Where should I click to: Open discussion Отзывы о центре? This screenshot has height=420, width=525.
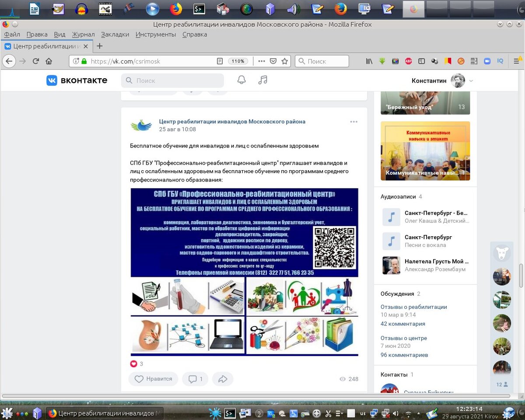404,338
